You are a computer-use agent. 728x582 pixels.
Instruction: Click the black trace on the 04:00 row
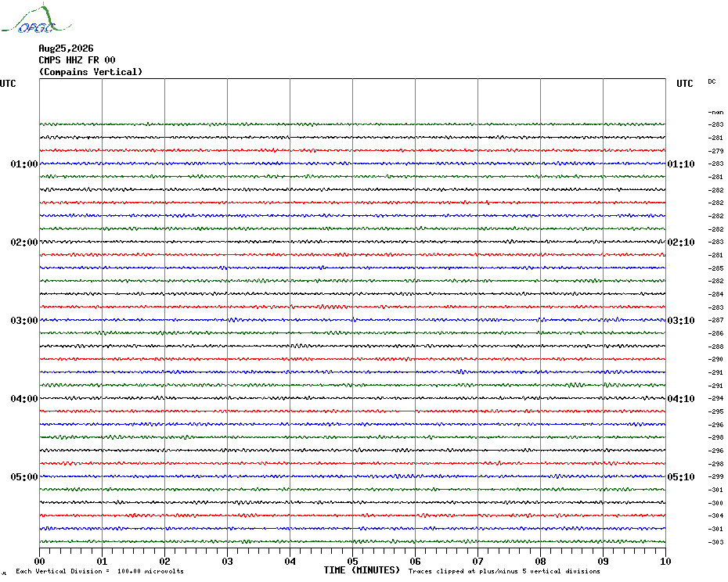point(353,398)
